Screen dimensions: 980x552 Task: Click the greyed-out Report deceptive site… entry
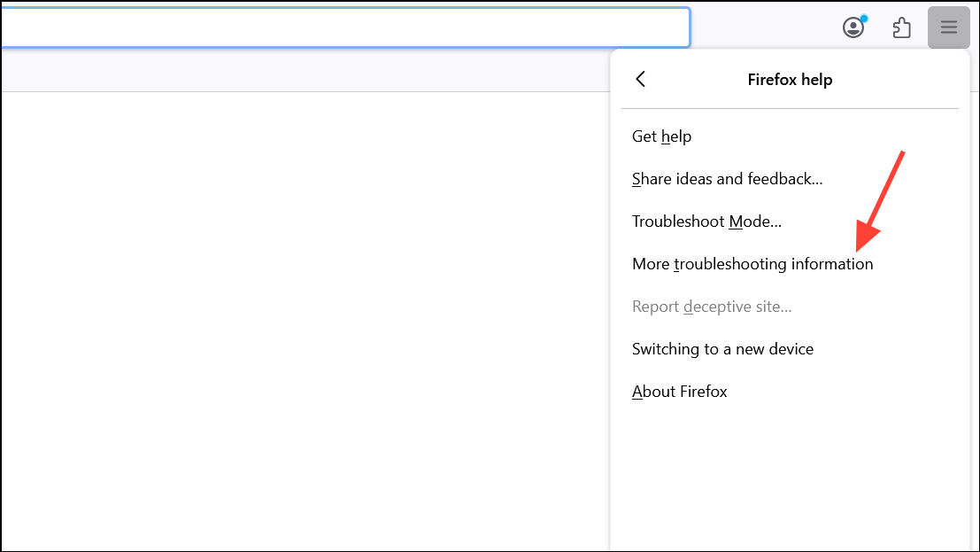[x=711, y=307]
